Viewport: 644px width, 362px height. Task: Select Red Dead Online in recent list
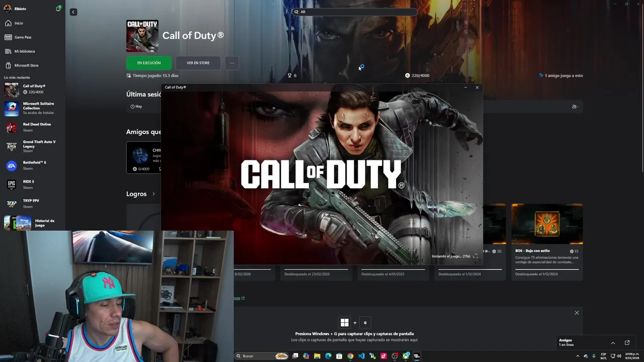coord(32,127)
